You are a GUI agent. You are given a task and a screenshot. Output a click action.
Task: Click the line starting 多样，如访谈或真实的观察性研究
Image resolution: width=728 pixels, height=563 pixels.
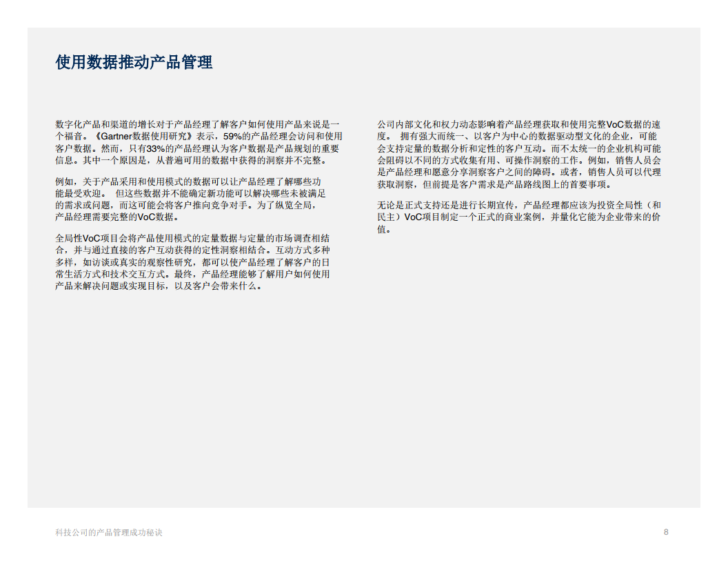point(192,262)
